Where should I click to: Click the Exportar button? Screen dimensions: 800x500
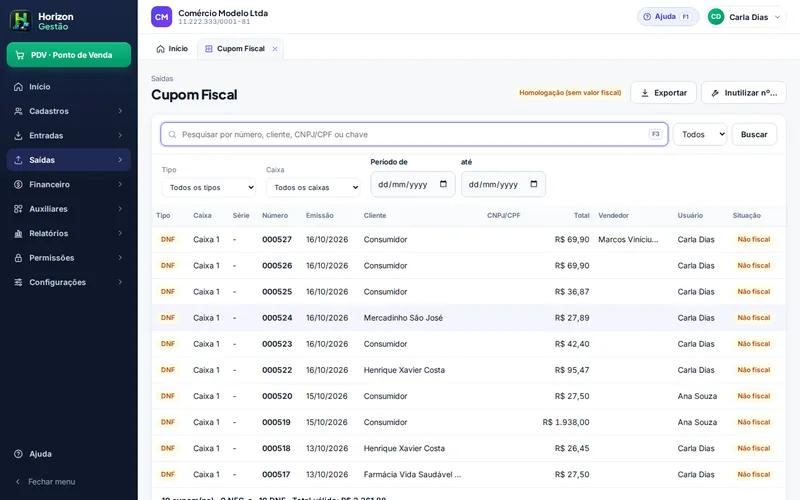(663, 93)
